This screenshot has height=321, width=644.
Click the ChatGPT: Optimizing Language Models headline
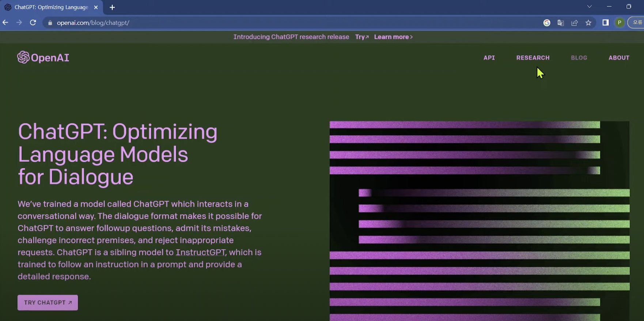tap(118, 154)
